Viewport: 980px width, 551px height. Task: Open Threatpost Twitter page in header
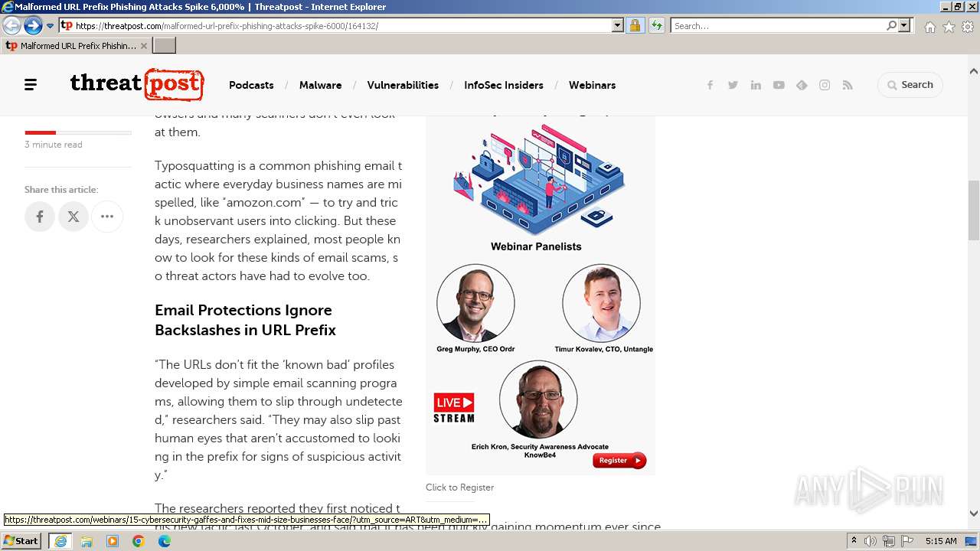(x=733, y=85)
